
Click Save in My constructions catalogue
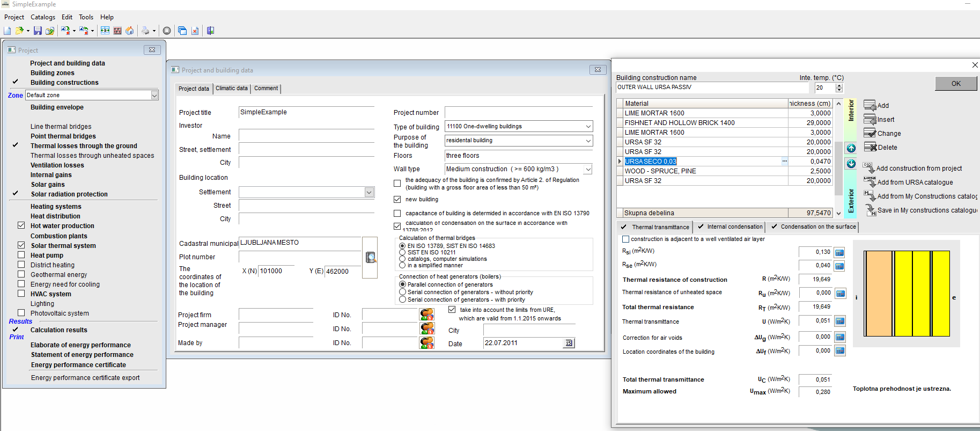tap(920, 210)
